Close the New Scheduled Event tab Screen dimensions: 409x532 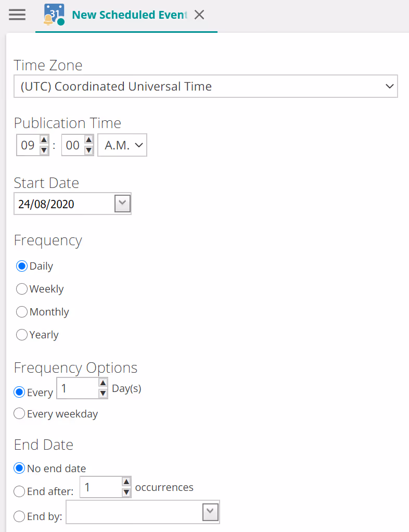click(x=199, y=15)
